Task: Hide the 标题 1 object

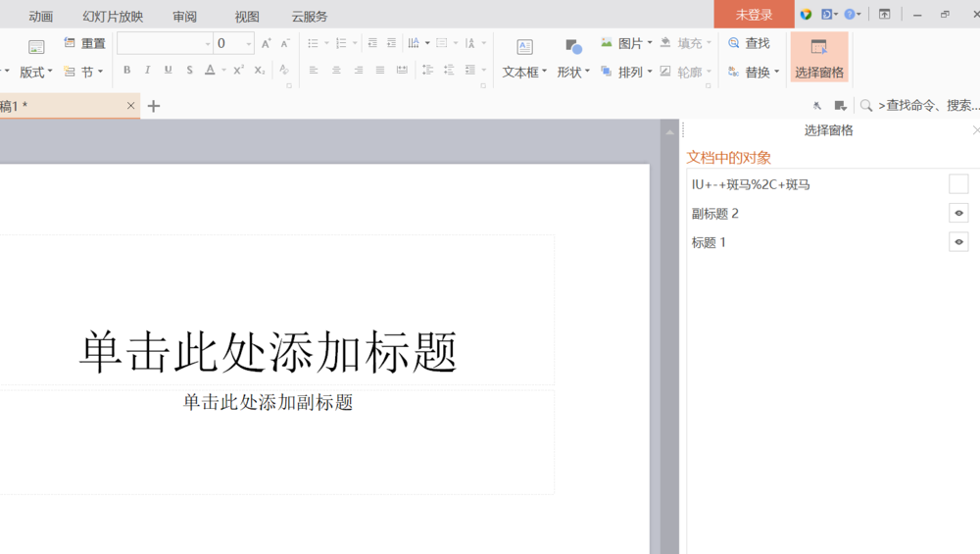Action: point(958,242)
